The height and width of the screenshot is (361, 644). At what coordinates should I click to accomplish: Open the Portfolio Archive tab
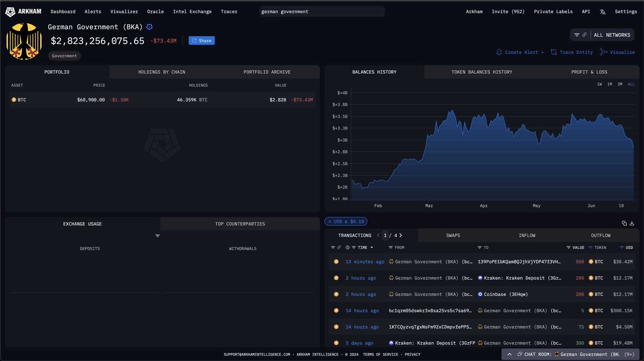[267, 72]
